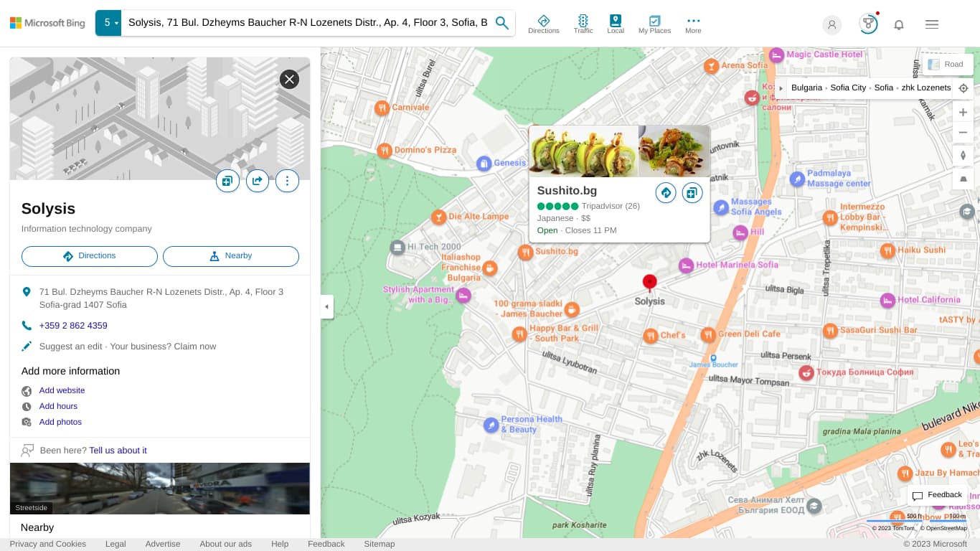The height and width of the screenshot is (551, 980).
Task: Click the Nearby button
Action: 231,256
